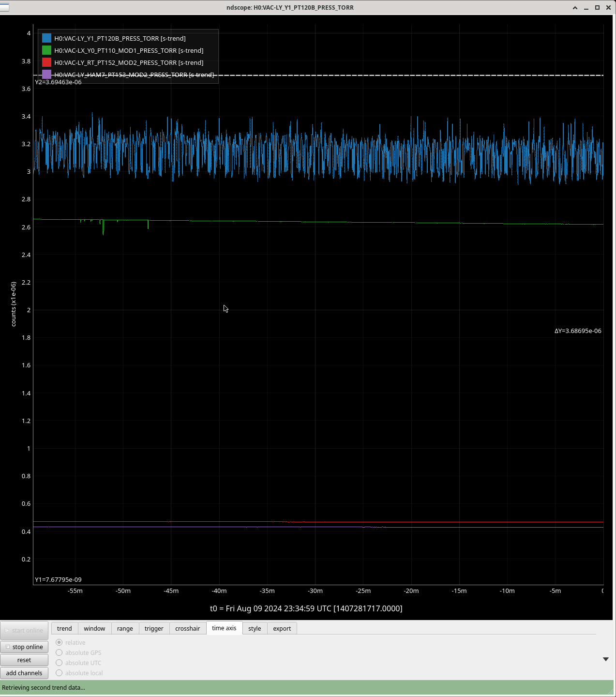Click the reset button

24,660
